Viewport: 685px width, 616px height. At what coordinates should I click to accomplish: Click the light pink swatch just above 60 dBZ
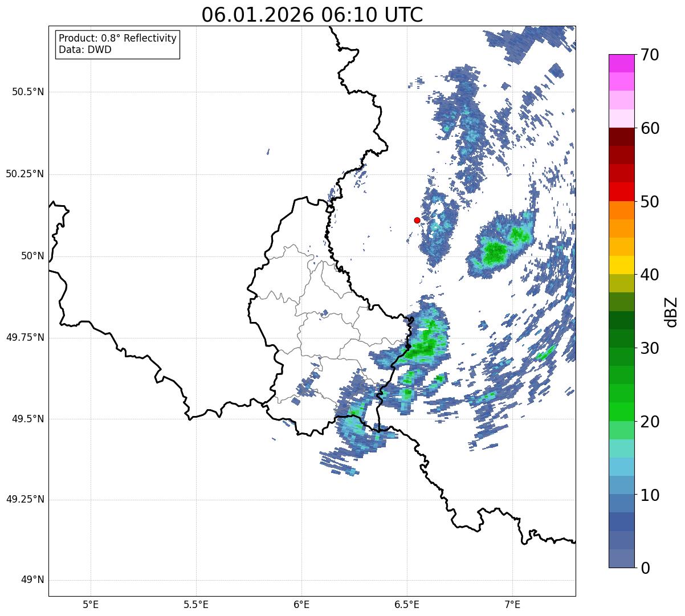click(621, 119)
